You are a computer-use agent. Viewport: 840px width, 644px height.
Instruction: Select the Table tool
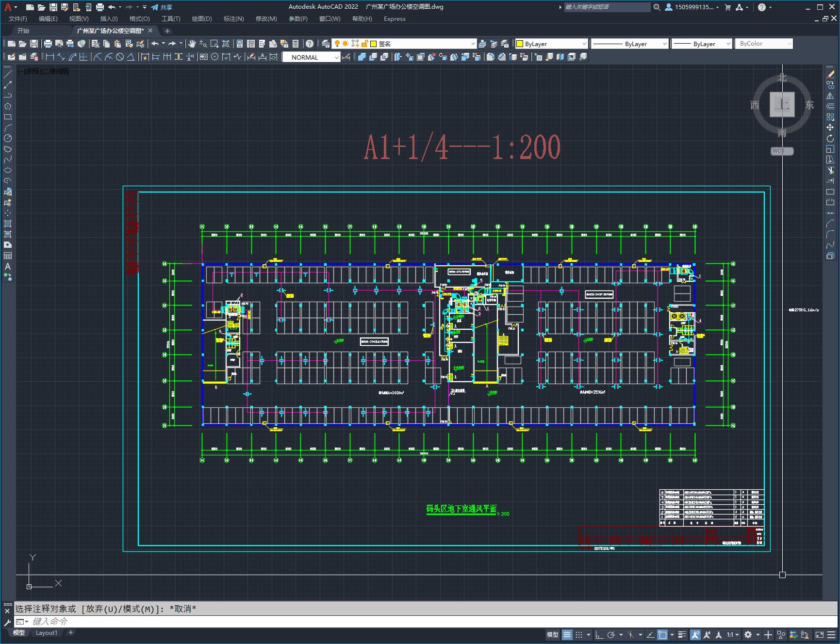[x=8, y=256]
